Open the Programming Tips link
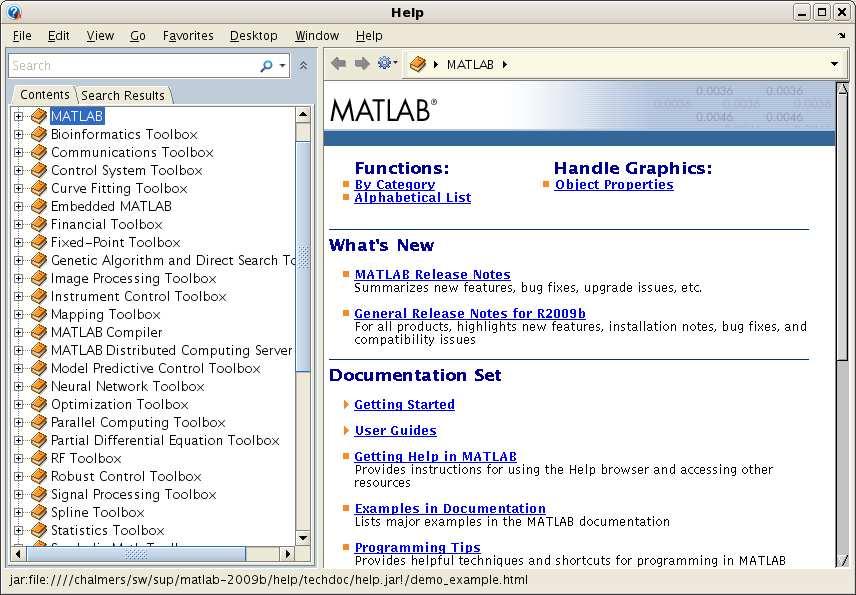This screenshot has width=856, height=595. [417, 548]
